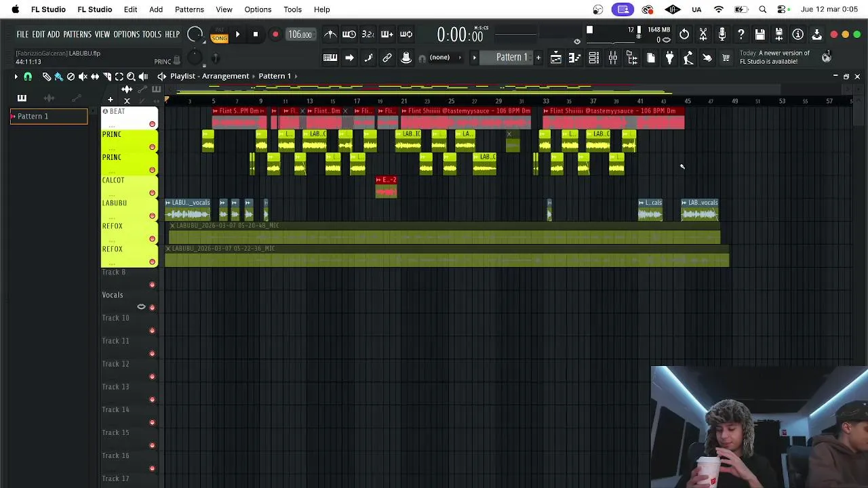
Task: Open the Mixer view icon
Action: 612,58
